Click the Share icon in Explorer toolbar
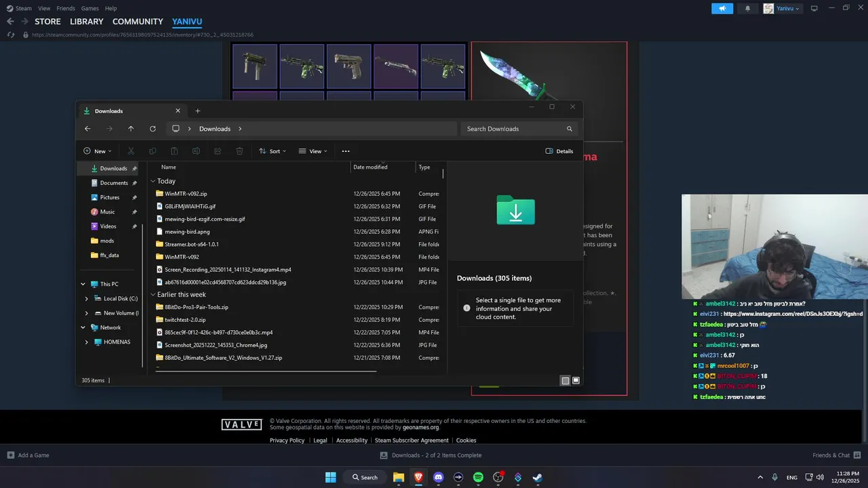Viewport: 868px width, 488px height. click(218, 151)
